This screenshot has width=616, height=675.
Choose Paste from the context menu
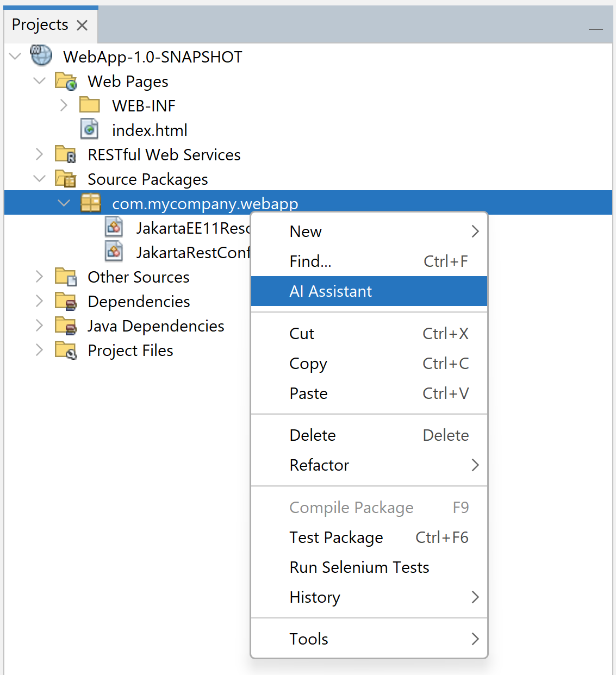[369, 393]
